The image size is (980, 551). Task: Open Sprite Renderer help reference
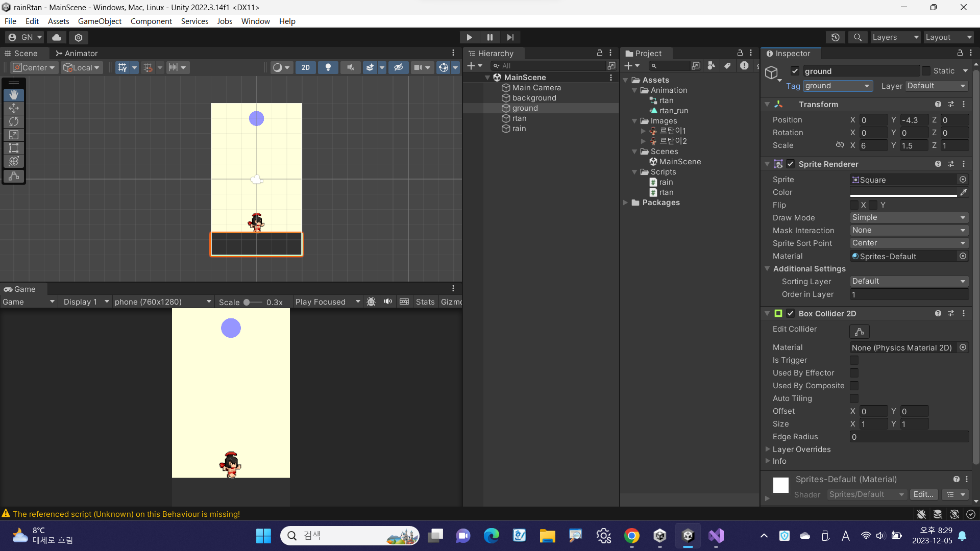click(x=938, y=164)
